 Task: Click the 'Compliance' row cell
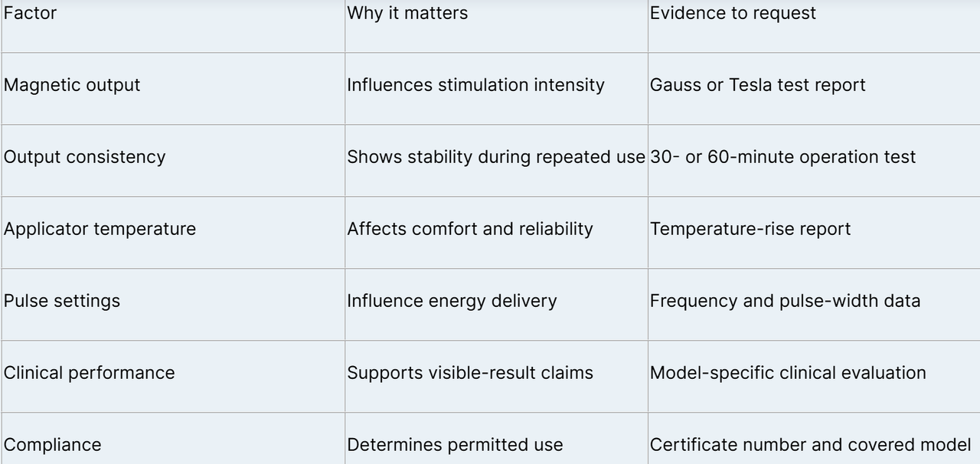[173, 439]
